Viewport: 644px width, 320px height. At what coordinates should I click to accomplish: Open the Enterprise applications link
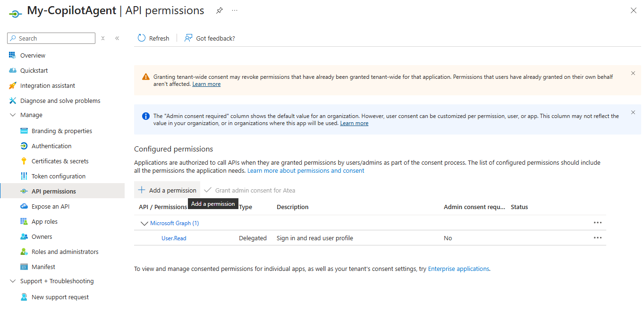click(x=458, y=269)
